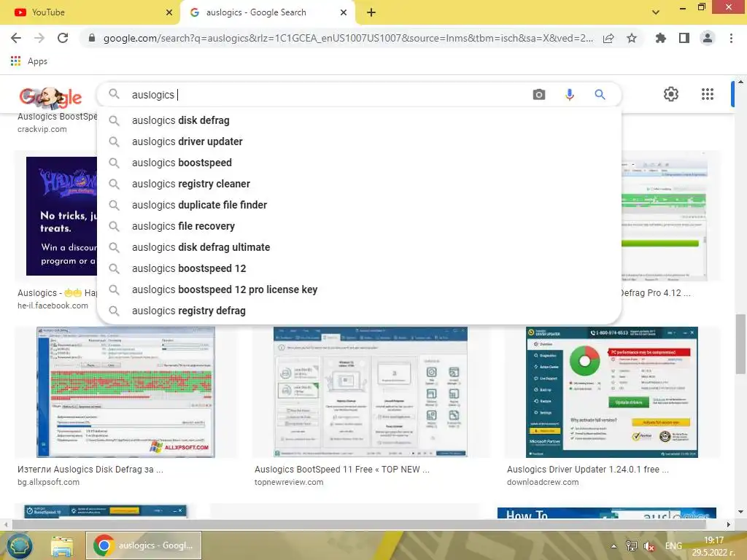747x560 pixels.
Task: Open Windows Explorer from the taskbar
Action: pyautogui.click(x=63, y=546)
